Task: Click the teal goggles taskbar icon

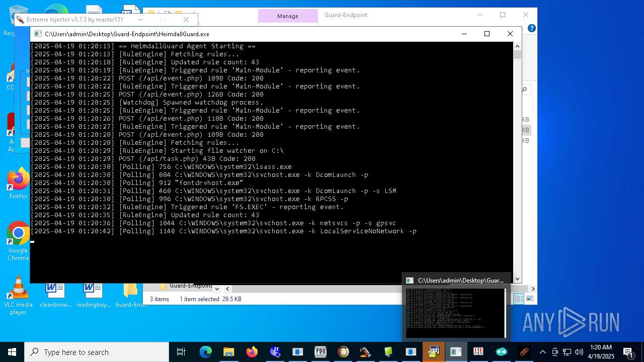Action: 502,352
